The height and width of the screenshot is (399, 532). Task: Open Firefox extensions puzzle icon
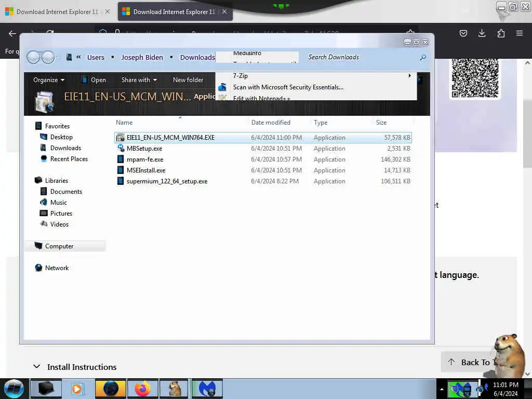click(x=501, y=33)
